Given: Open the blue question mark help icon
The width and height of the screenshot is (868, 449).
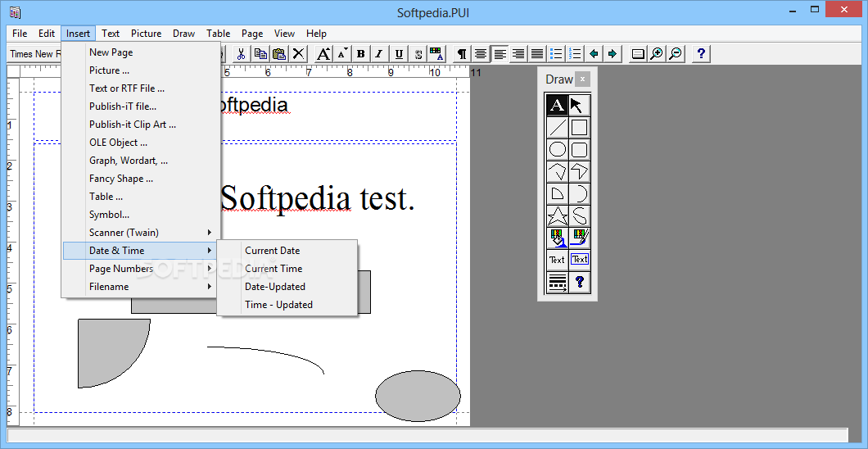Looking at the screenshot, I should pyautogui.click(x=701, y=54).
